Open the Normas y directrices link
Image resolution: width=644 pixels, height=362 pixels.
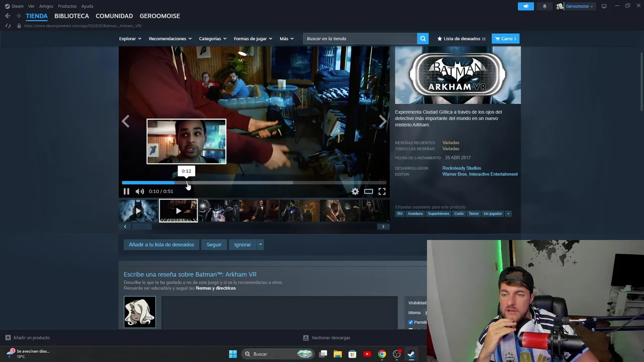216,288
